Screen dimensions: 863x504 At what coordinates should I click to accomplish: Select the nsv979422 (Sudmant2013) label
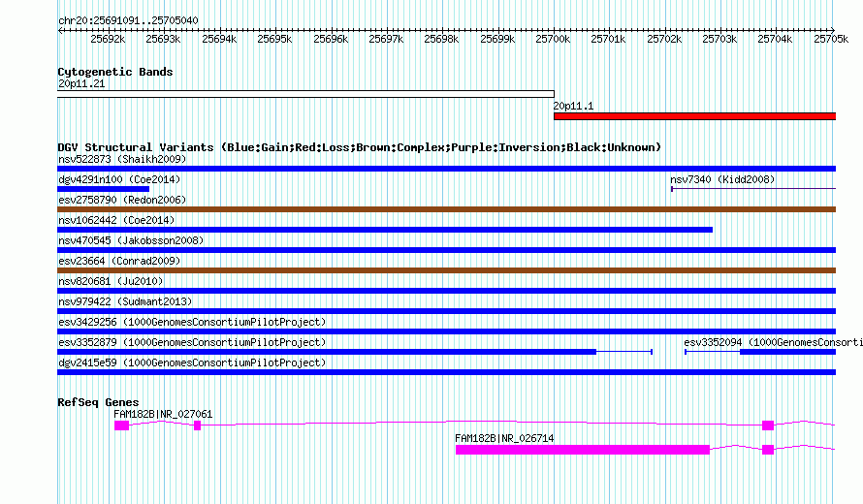pyautogui.click(x=125, y=302)
